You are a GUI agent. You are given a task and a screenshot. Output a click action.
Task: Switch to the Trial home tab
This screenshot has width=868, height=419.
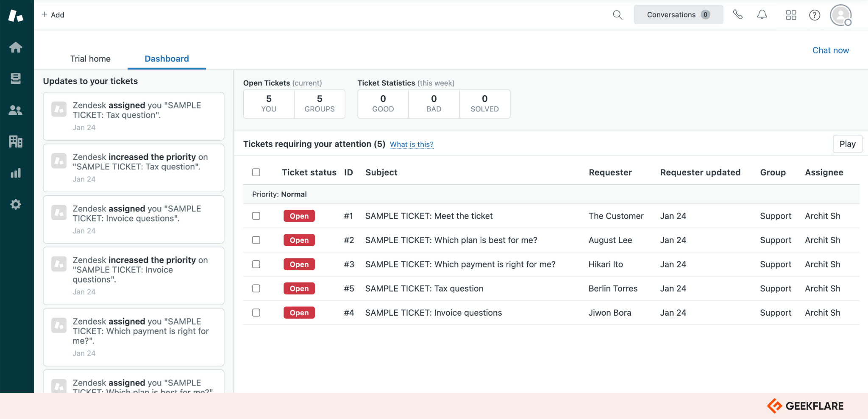click(90, 59)
